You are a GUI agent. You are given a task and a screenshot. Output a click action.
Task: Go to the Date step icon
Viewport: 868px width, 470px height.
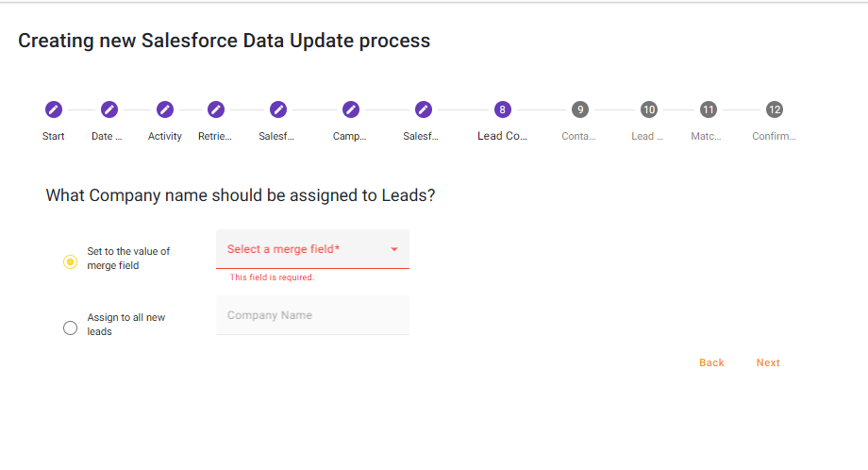[108, 109]
